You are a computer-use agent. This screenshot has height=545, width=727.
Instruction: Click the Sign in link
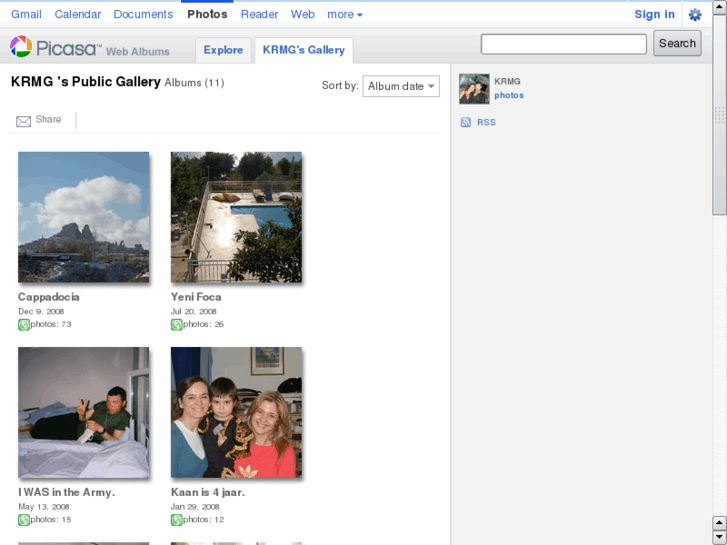[x=654, y=14]
